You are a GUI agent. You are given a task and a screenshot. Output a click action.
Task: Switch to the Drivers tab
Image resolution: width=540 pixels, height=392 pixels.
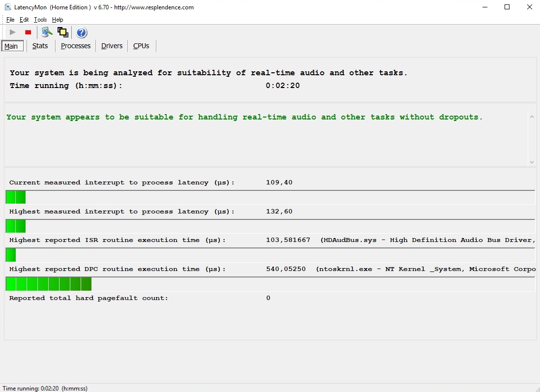tap(112, 46)
